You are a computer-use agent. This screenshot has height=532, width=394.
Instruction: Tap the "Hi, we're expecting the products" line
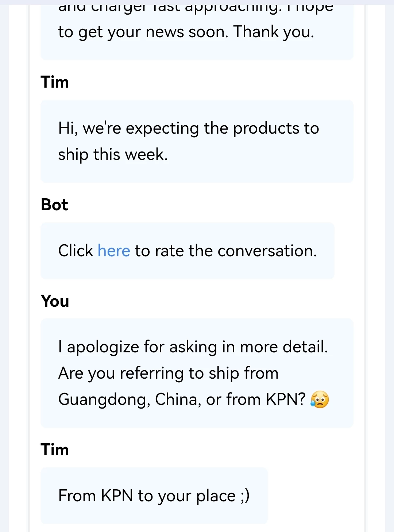189,129
